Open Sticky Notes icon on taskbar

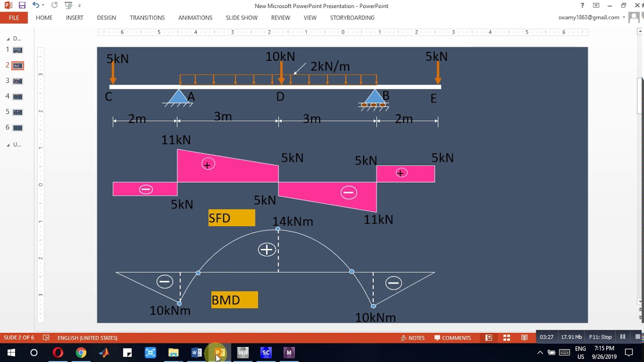(x=127, y=352)
